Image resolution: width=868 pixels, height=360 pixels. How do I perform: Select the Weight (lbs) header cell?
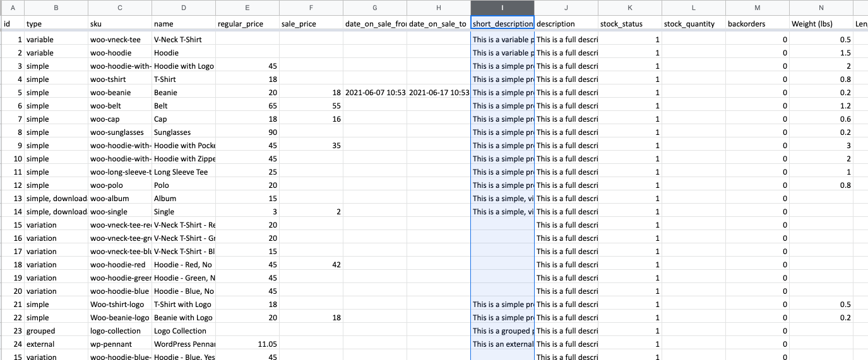(x=821, y=24)
